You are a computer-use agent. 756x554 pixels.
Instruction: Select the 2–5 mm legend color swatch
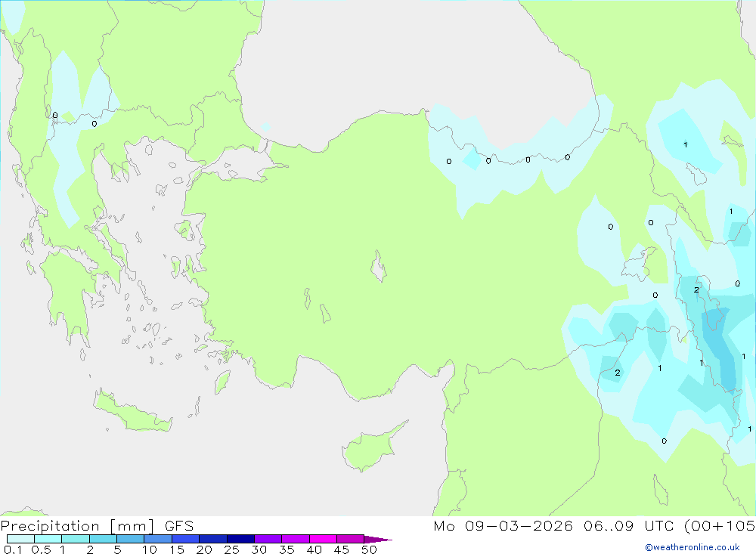pyautogui.click(x=103, y=539)
